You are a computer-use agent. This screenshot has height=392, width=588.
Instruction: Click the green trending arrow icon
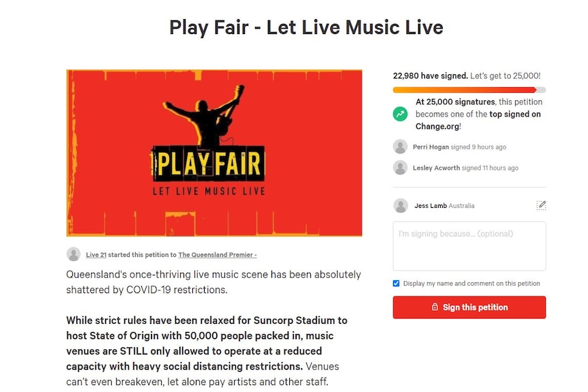[x=400, y=114]
